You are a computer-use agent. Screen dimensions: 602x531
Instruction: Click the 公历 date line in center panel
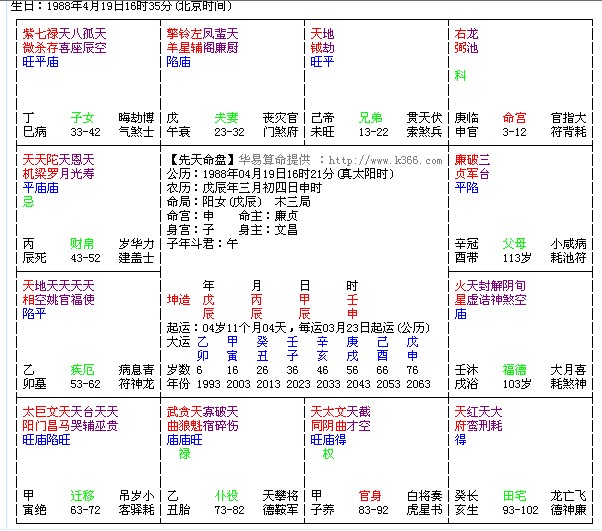click(280, 174)
